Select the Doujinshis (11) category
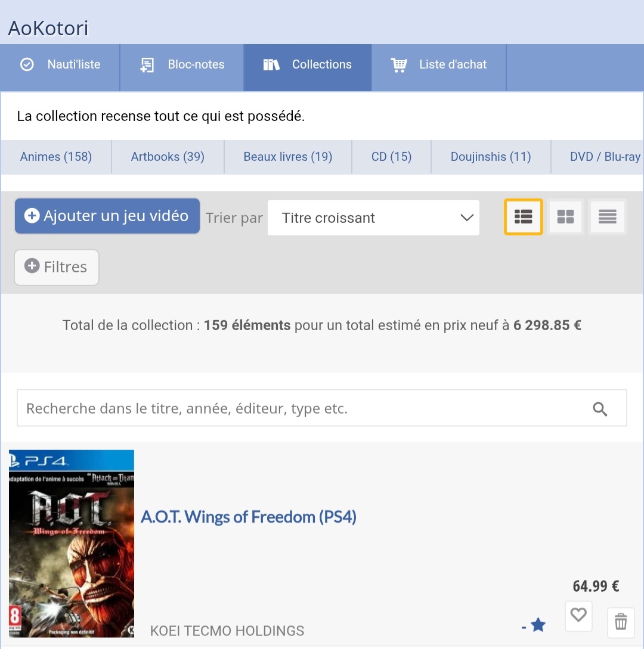The width and height of the screenshot is (644, 649). point(491,157)
